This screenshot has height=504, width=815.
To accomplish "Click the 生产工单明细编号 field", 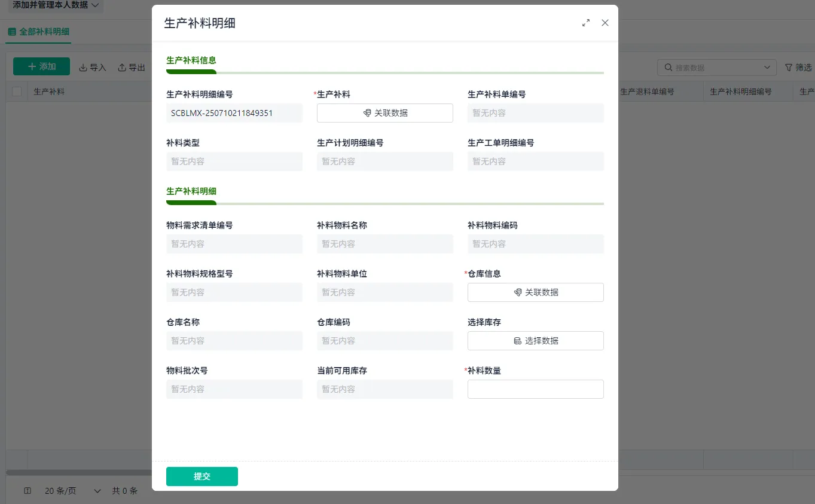I will tap(536, 161).
